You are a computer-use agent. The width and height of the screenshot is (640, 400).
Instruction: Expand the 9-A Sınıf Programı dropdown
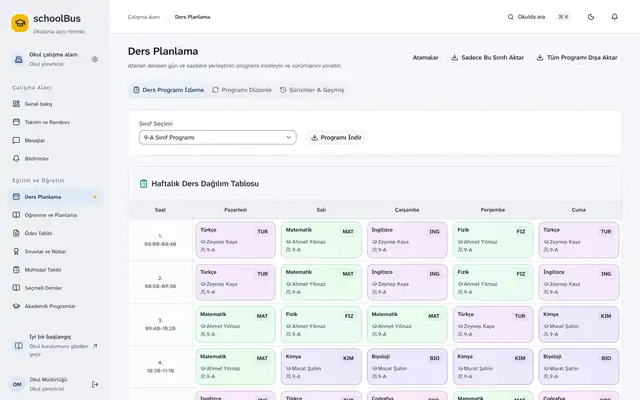218,138
